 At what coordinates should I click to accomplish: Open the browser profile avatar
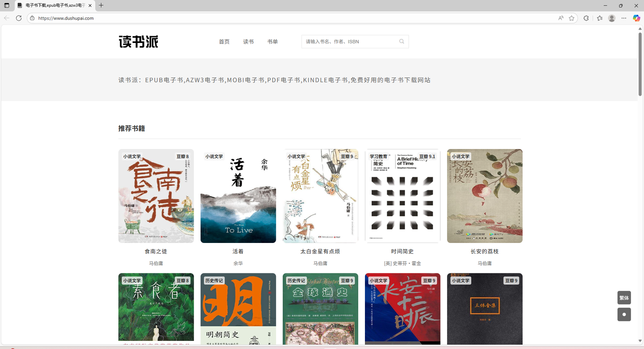pos(612,18)
